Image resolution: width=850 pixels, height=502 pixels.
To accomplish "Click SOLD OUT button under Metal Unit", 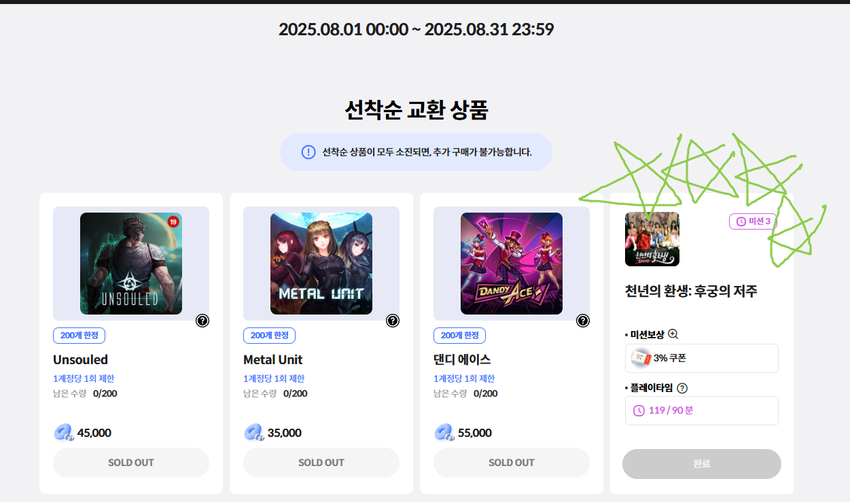I will coord(321,462).
